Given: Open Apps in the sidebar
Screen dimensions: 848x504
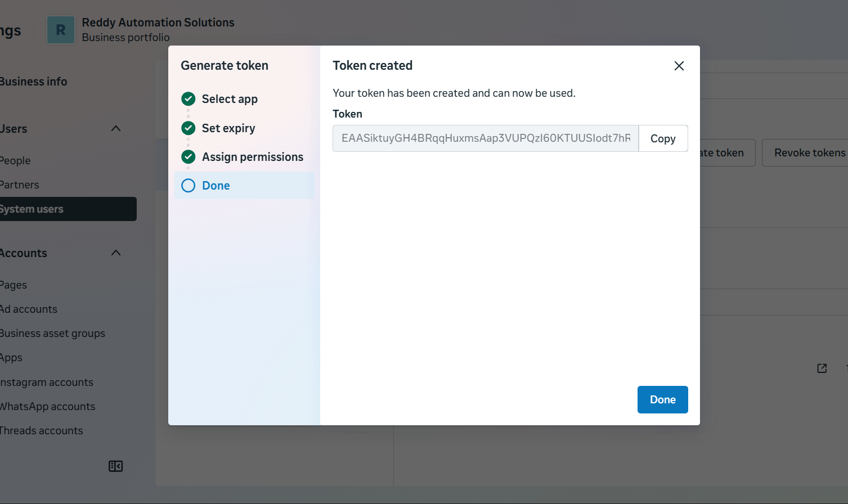Looking at the screenshot, I should coord(11,357).
